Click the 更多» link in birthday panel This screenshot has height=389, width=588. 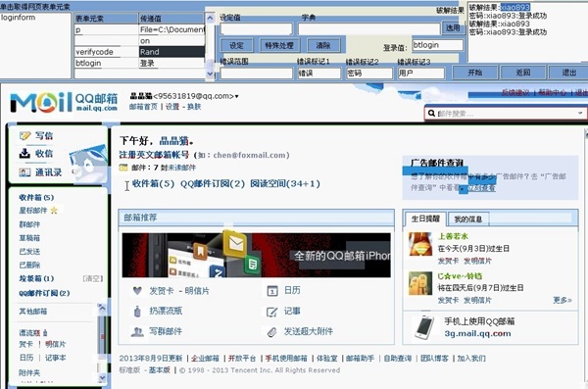pyautogui.click(x=563, y=300)
